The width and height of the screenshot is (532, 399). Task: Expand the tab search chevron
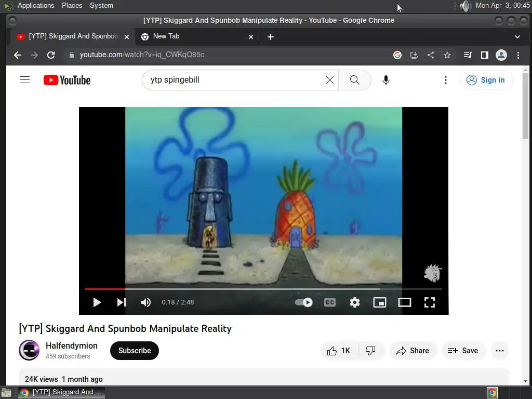tap(517, 37)
